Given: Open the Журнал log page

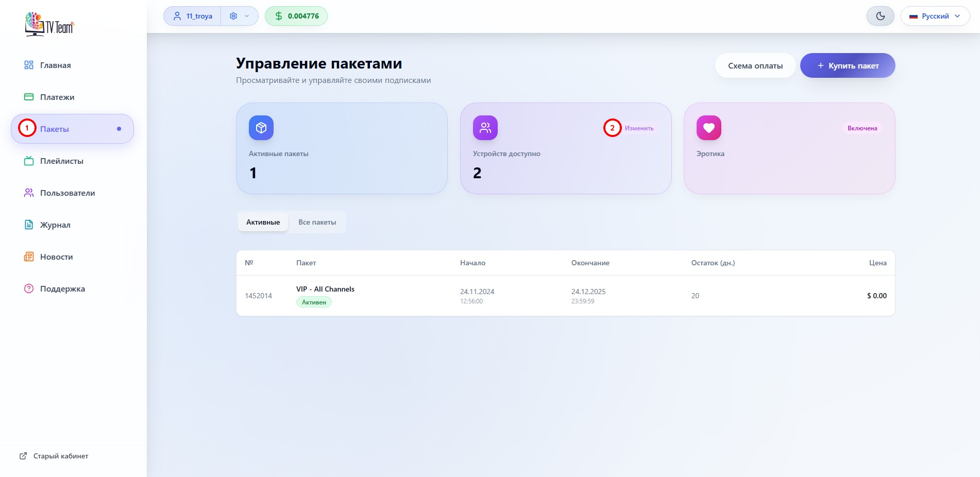Looking at the screenshot, I should click(55, 225).
